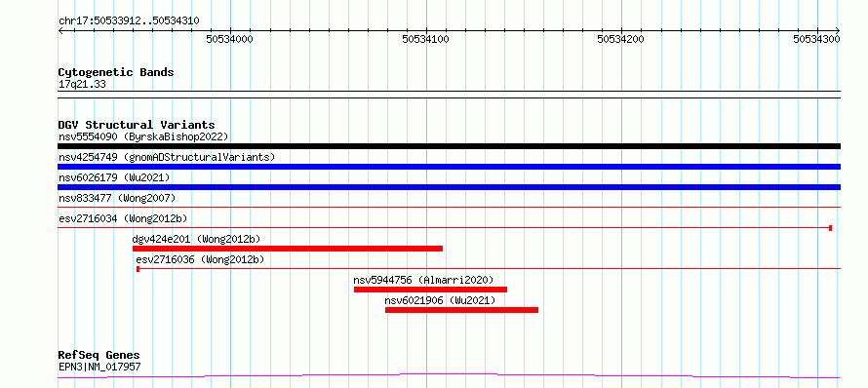
Task: Select the nsv6026179 (Wu2021) label
Action: point(114,177)
